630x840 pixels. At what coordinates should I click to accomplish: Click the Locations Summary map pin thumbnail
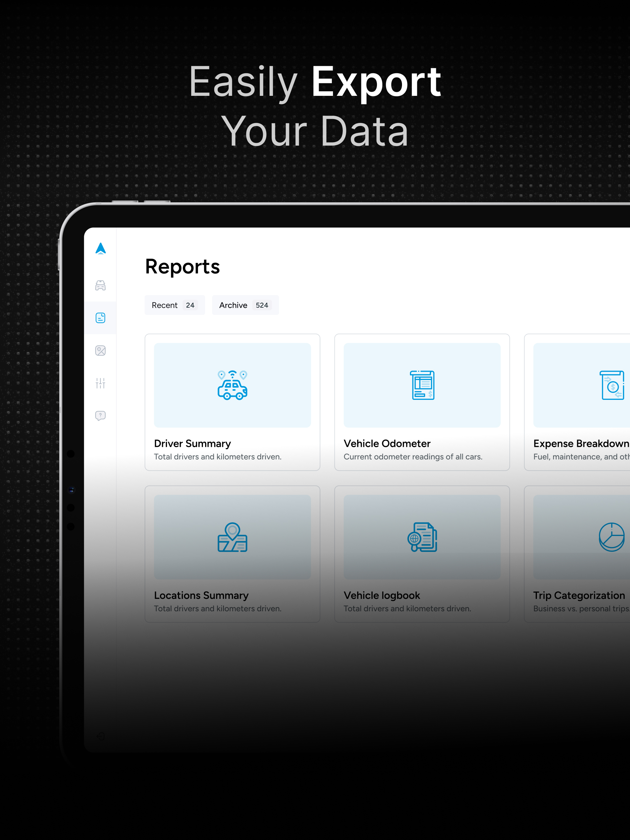pyautogui.click(x=232, y=537)
